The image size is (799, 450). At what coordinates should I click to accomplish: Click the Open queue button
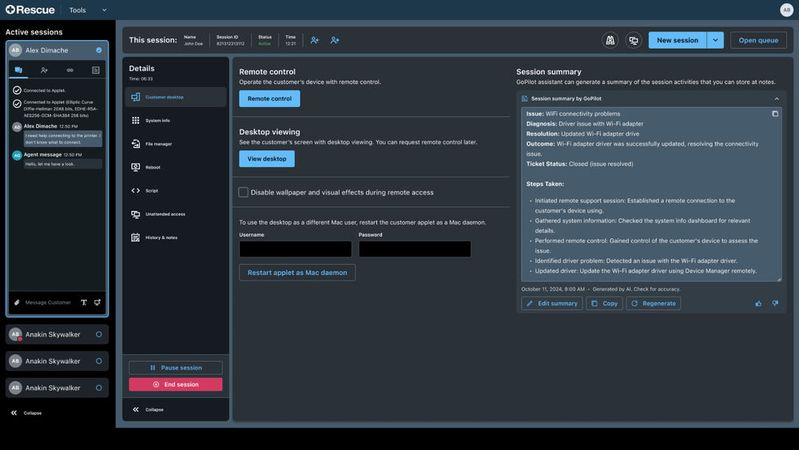(758, 40)
